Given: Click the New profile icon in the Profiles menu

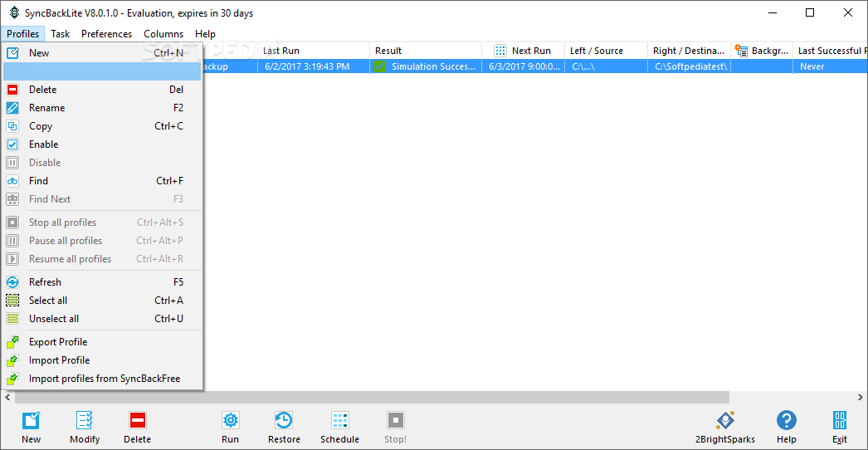Looking at the screenshot, I should point(12,53).
